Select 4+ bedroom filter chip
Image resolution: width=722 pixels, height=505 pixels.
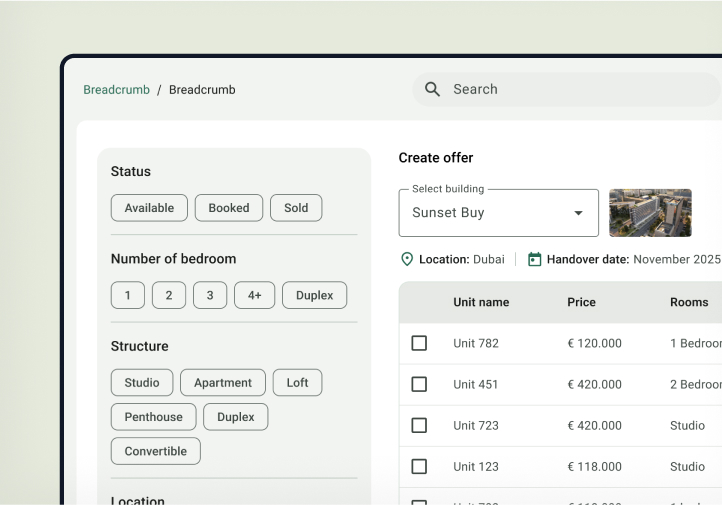(255, 295)
